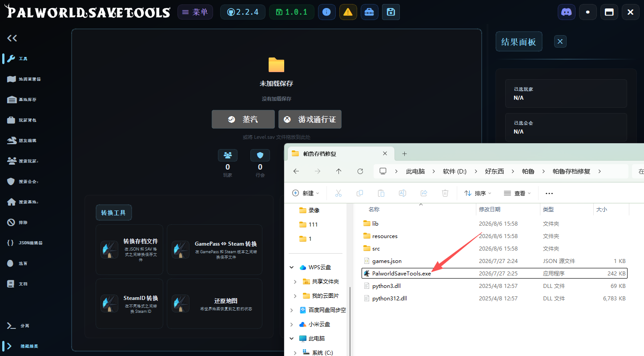Collapse the sidebar with the double chevron
This screenshot has width=644, height=356.
(12, 38)
